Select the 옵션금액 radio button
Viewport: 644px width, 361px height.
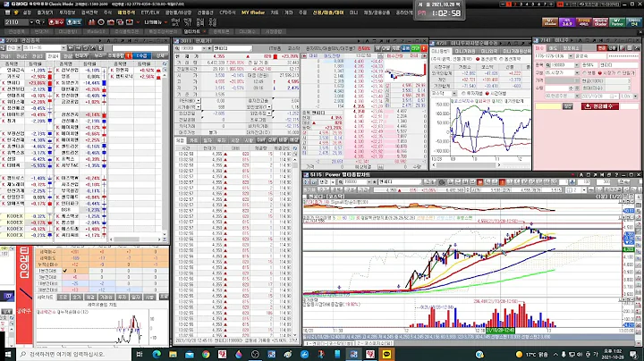point(479,59)
